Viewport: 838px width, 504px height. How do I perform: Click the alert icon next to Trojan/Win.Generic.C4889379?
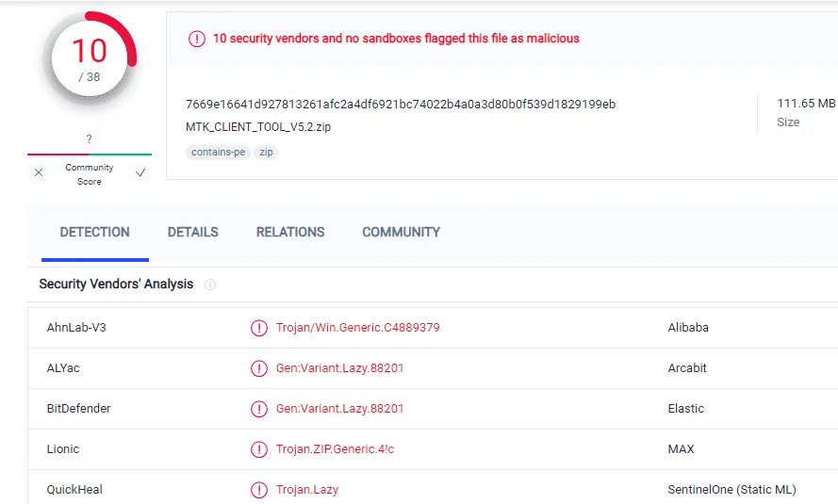259,328
